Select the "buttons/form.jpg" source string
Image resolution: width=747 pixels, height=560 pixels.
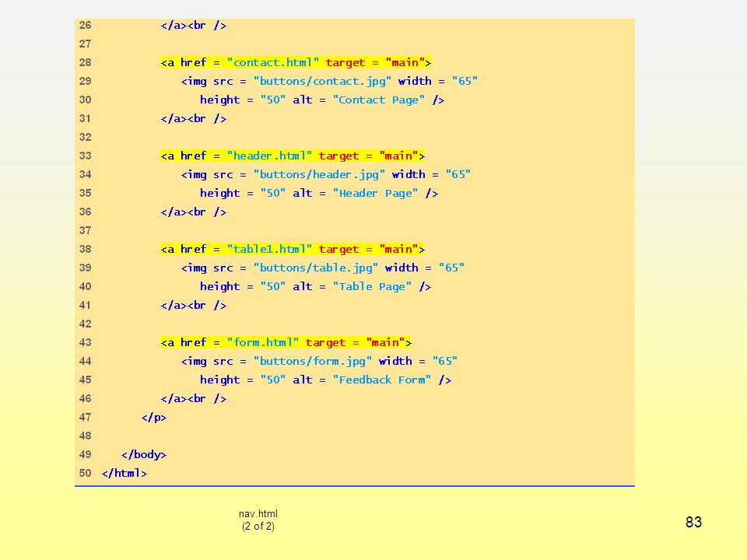coord(312,361)
